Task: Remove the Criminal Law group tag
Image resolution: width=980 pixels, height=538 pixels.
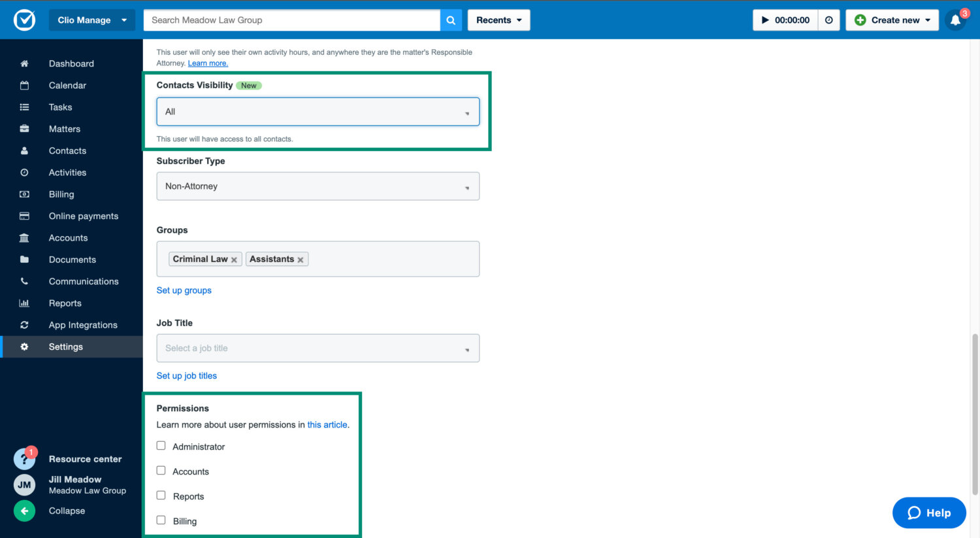Action: point(234,260)
